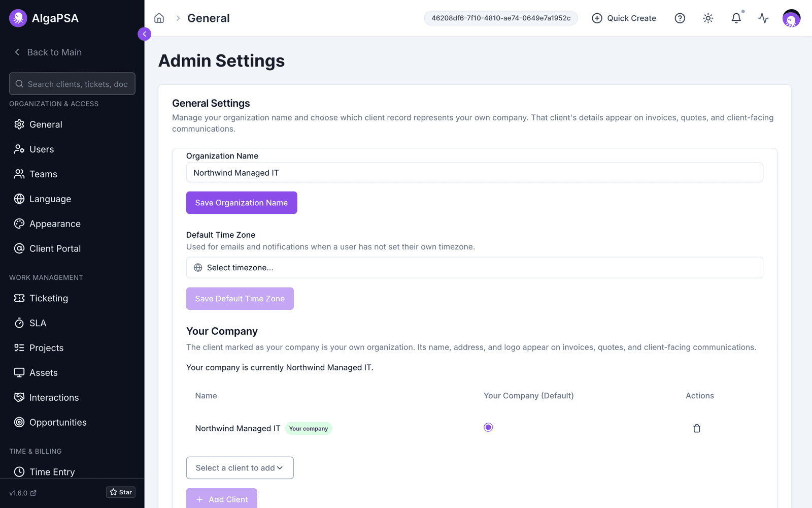Viewport: 812px width, 508px height.
Task: Open Users settings in the sidebar
Action: click(x=72, y=149)
